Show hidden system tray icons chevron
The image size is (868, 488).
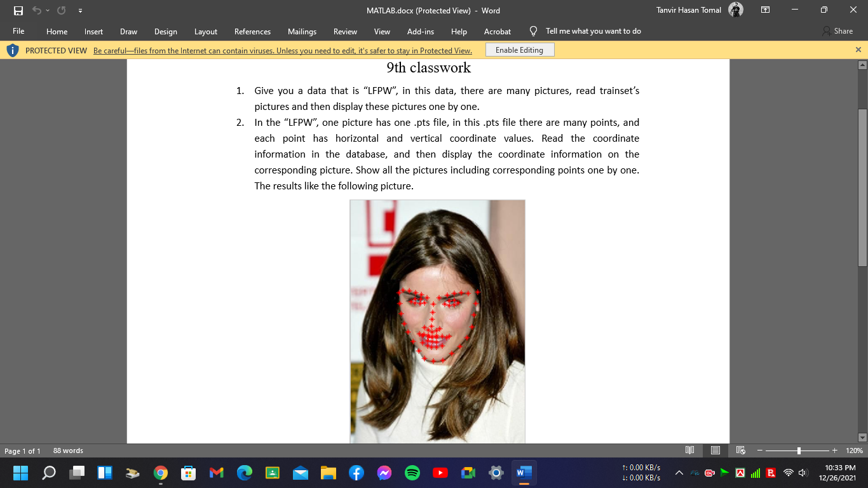click(x=679, y=473)
